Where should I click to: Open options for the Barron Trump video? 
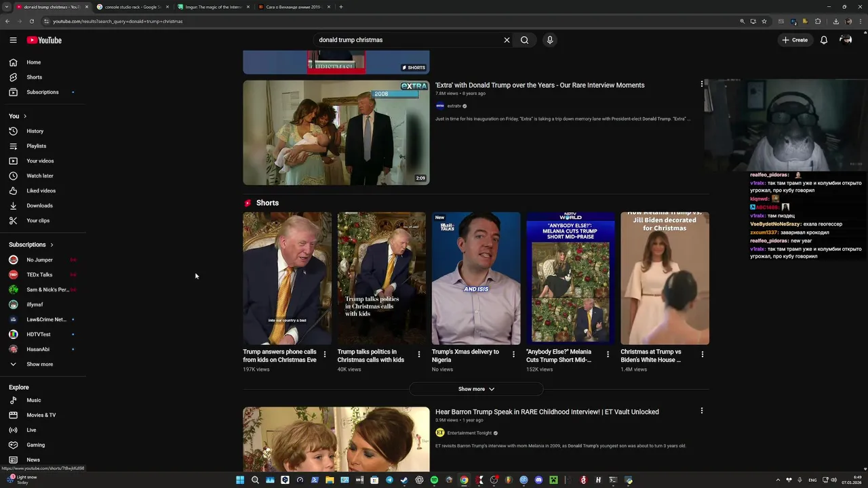[702, 411]
